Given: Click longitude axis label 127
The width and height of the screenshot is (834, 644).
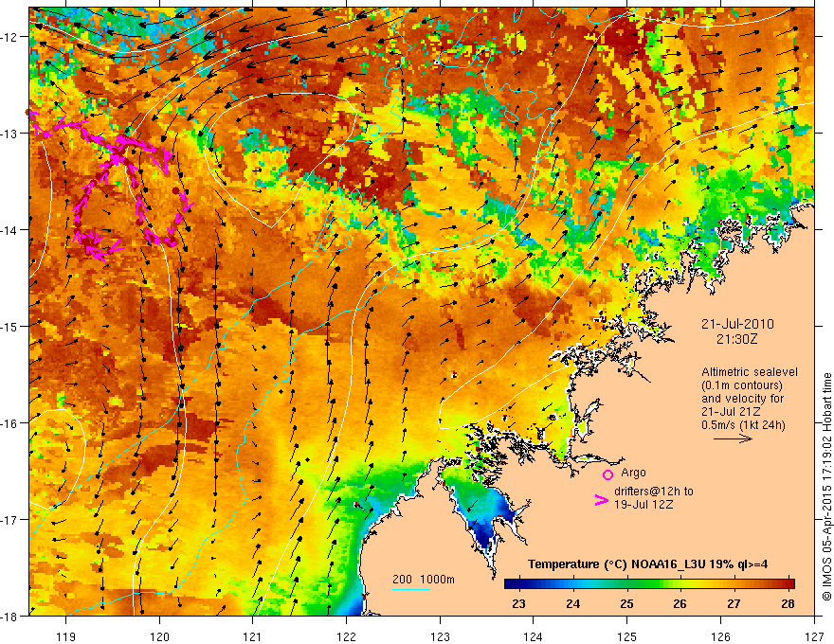Looking at the screenshot, I should coord(814,636).
